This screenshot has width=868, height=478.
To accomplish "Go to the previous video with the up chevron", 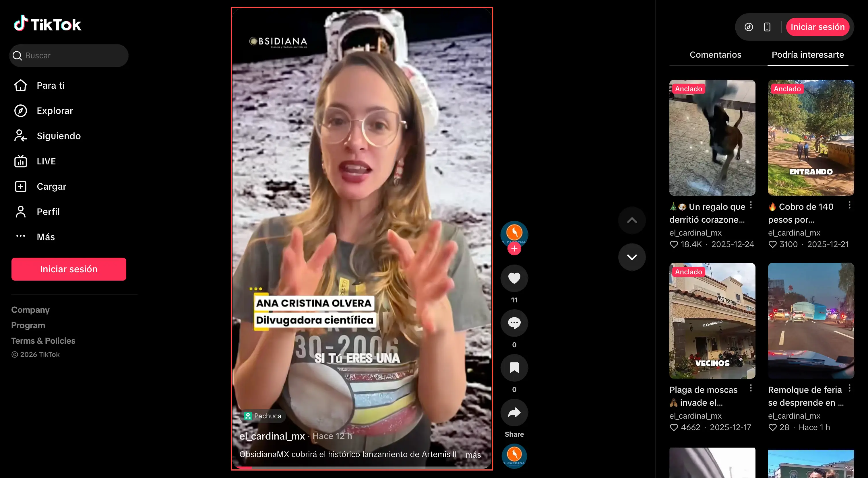I will 632,220.
